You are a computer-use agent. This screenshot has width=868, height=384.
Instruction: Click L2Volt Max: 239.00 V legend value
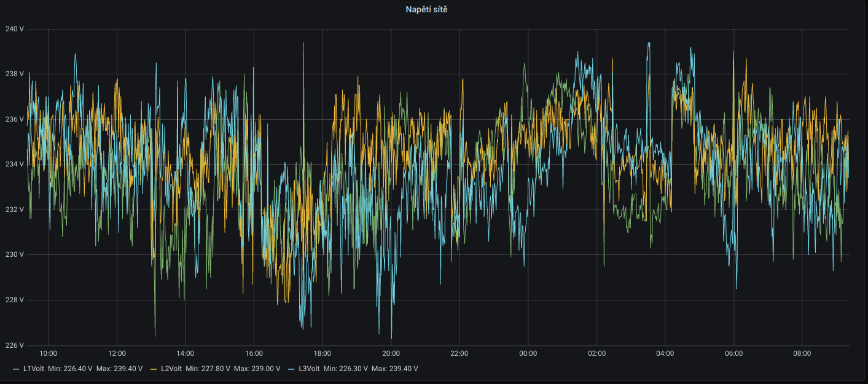tap(257, 369)
